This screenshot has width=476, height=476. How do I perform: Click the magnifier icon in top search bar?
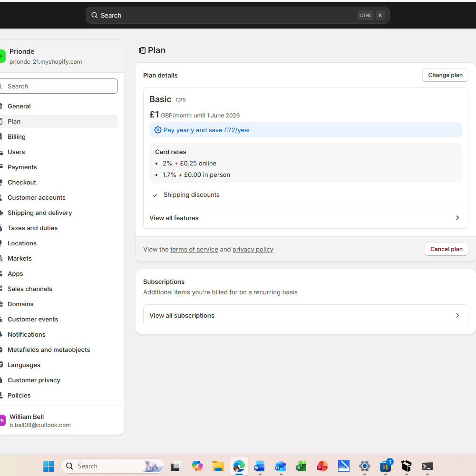(95, 15)
